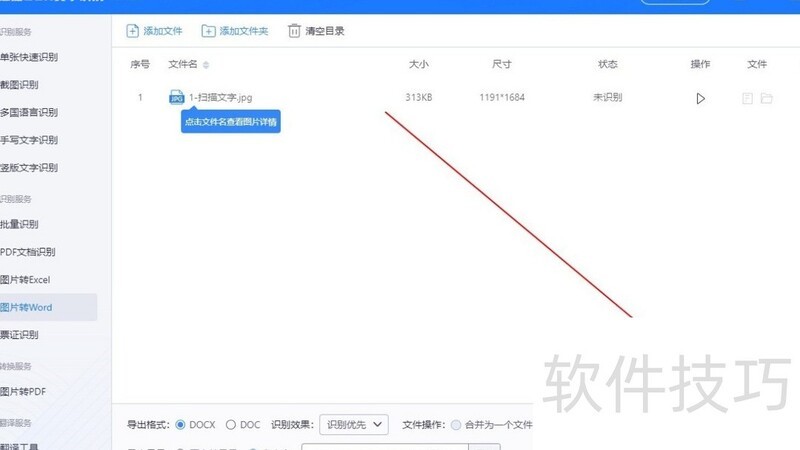Start recognition with the play icon

[700, 98]
